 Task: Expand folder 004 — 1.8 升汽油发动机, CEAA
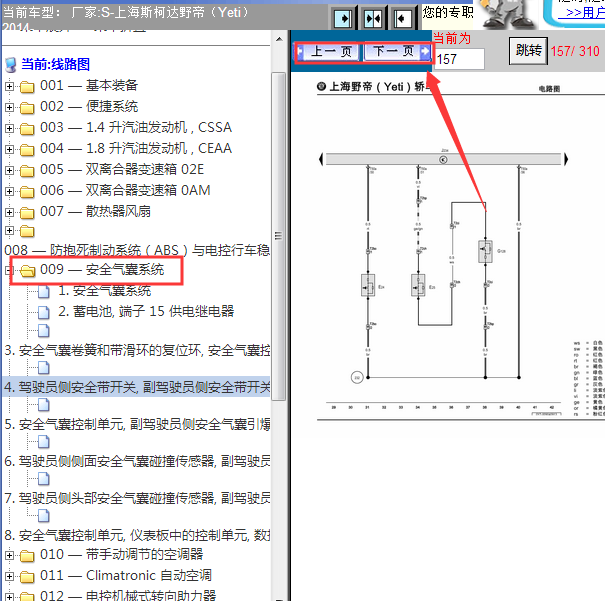pyautogui.click(x=9, y=149)
